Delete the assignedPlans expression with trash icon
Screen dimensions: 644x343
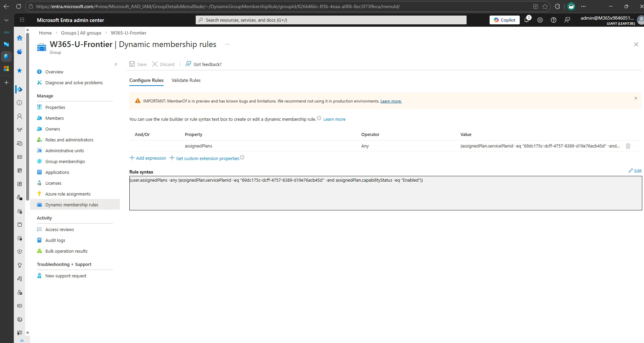pyautogui.click(x=628, y=146)
